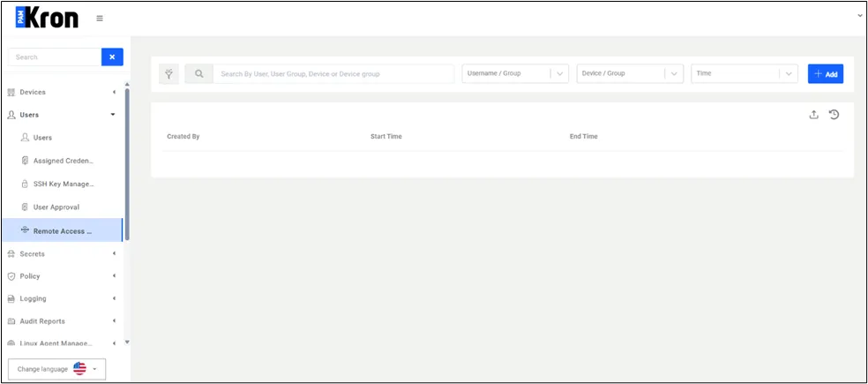Viewport: 868px width, 384px height.
Task: Clear the sidebar search with X button
Action: [x=112, y=57]
